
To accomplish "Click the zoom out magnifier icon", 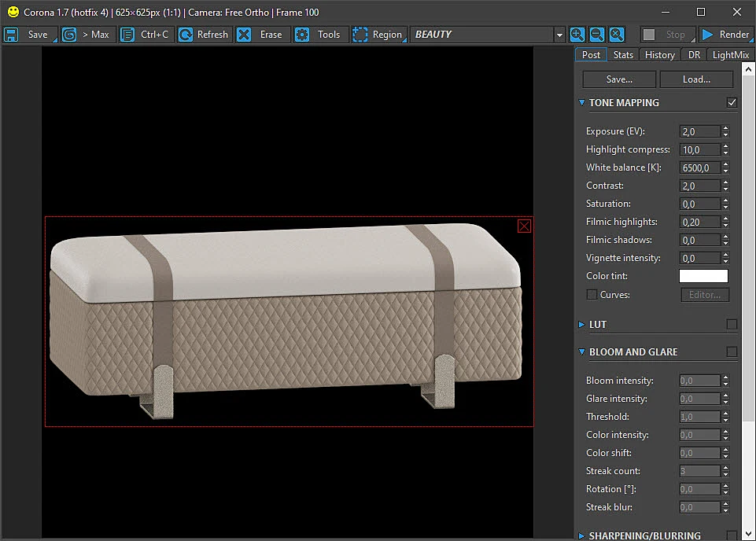I will pos(597,35).
